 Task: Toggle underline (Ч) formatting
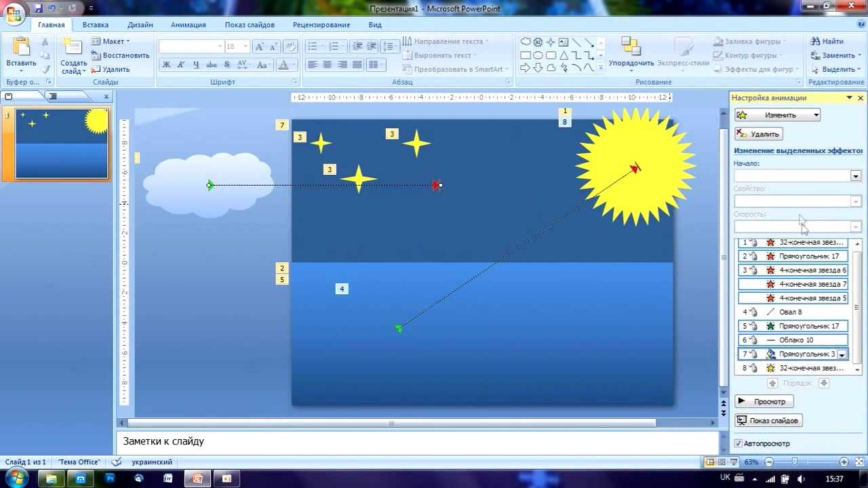pos(196,65)
